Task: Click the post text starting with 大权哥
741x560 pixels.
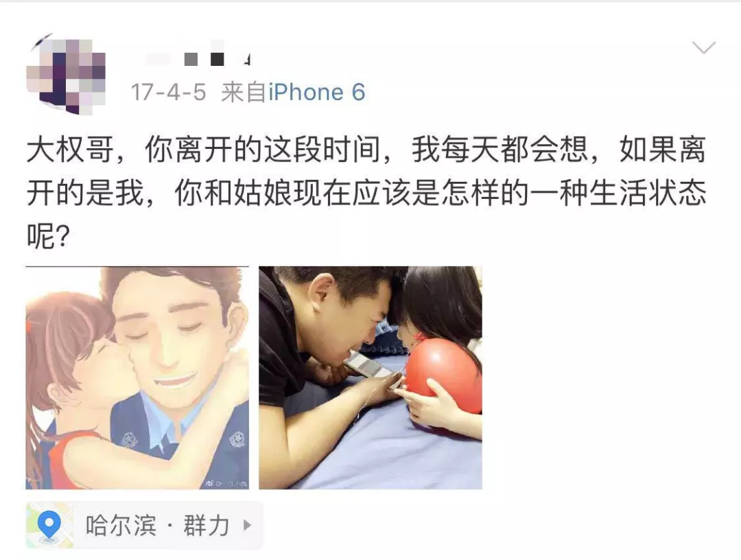Action: click(x=366, y=193)
